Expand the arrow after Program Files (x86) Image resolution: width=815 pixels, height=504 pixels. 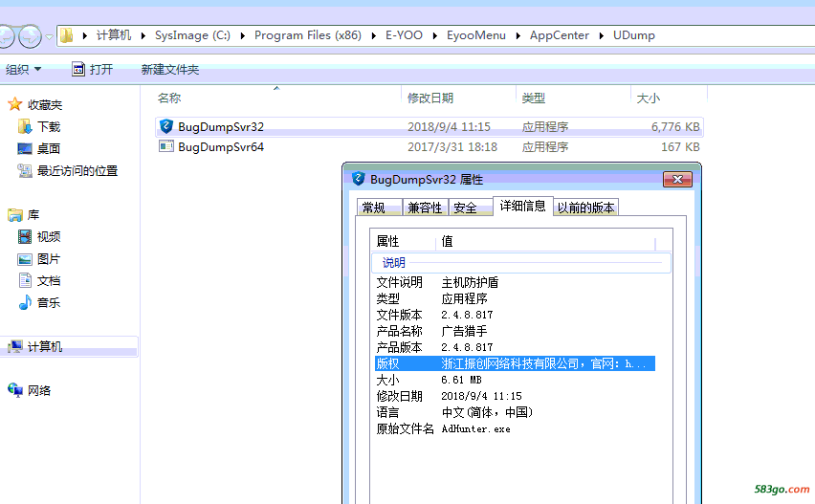tap(373, 35)
